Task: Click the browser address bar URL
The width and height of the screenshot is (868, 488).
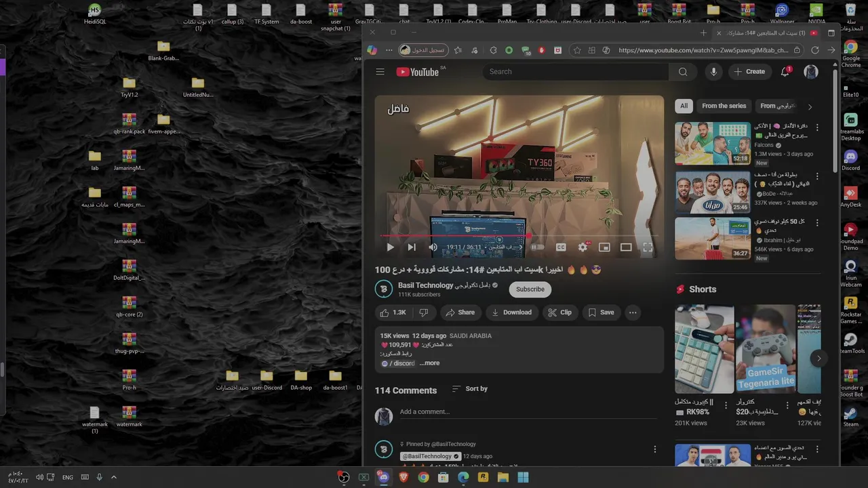Action: click(x=703, y=50)
